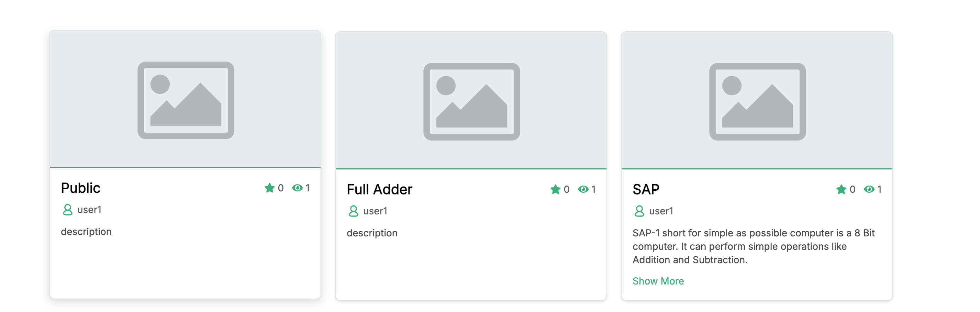The image size is (980, 312).
Task: Open the Public project card title
Action: tap(81, 188)
